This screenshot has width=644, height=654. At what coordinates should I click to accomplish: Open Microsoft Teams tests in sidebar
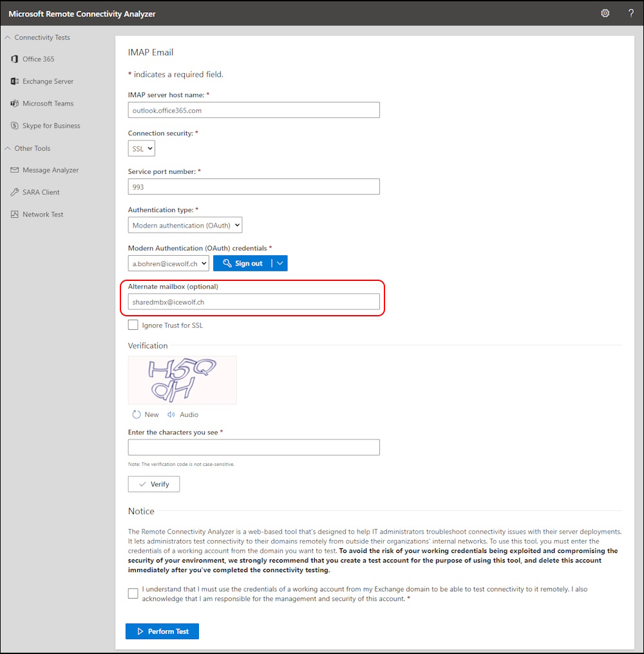[48, 103]
